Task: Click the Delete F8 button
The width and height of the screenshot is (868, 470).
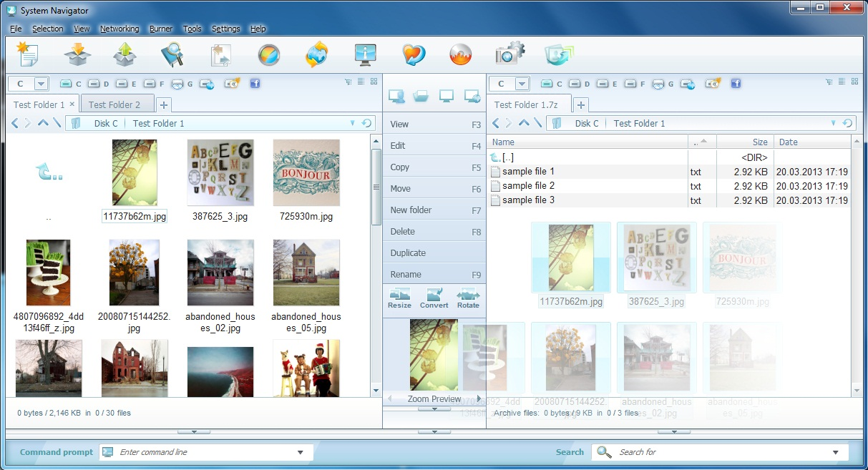Action: click(434, 231)
